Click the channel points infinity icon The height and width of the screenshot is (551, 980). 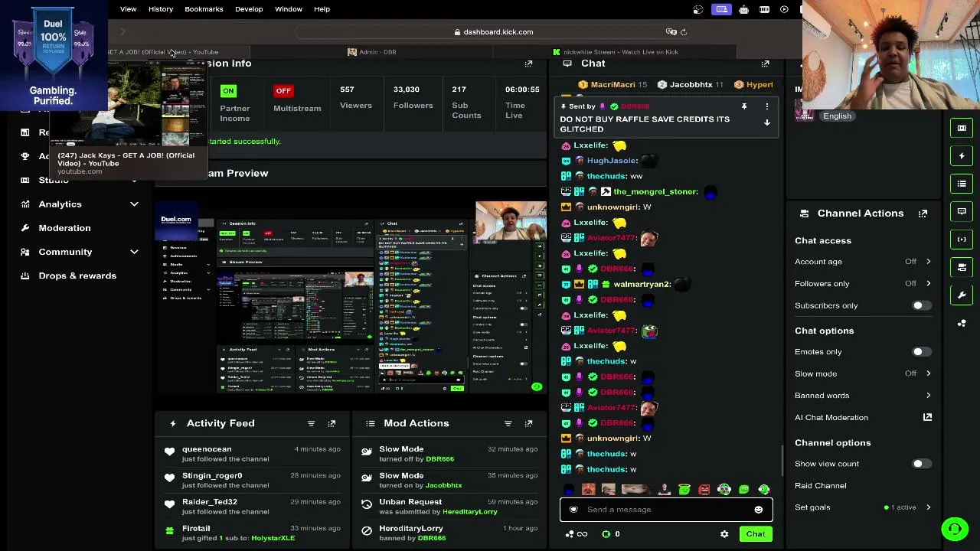click(576, 534)
